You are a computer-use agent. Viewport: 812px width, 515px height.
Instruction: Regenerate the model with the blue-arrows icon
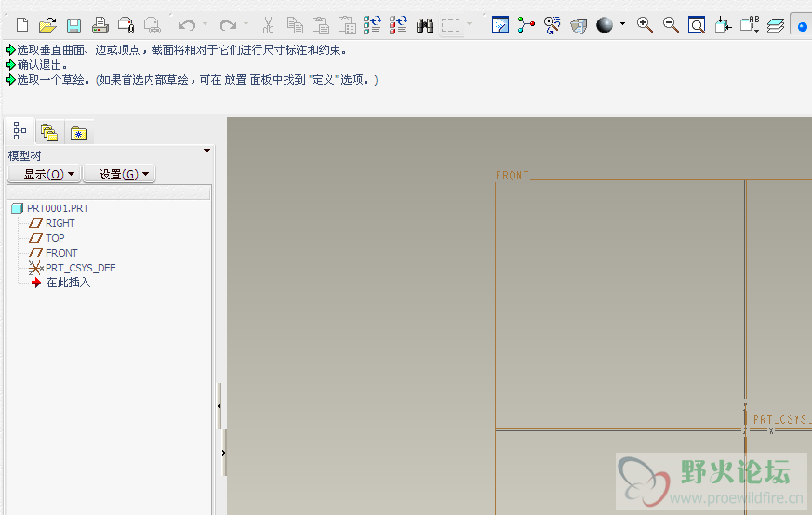pyautogui.click(x=372, y=25)
